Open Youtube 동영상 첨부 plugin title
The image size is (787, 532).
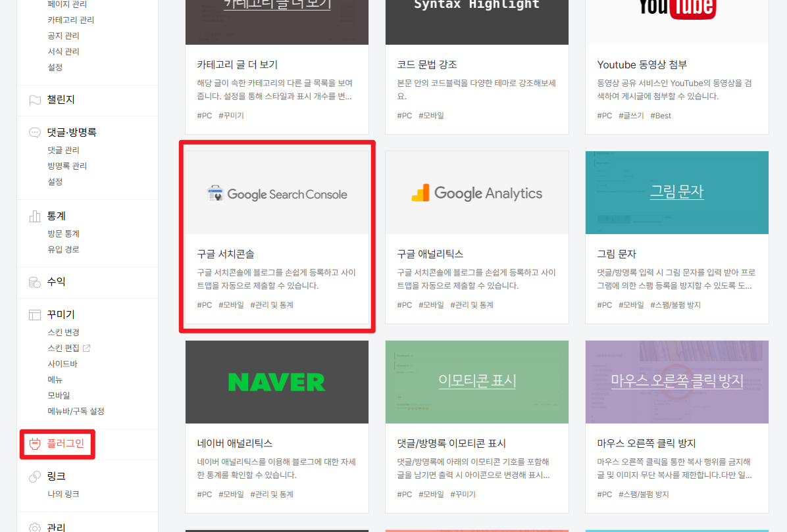[642, 64]
